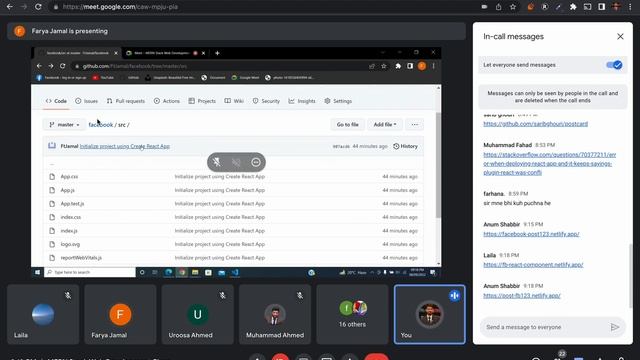Open the logo.svg file

pos(70,244)
